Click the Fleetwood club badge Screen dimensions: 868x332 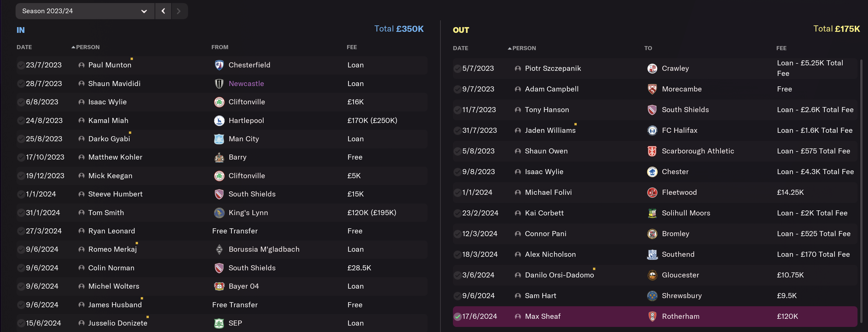point(652,192)
